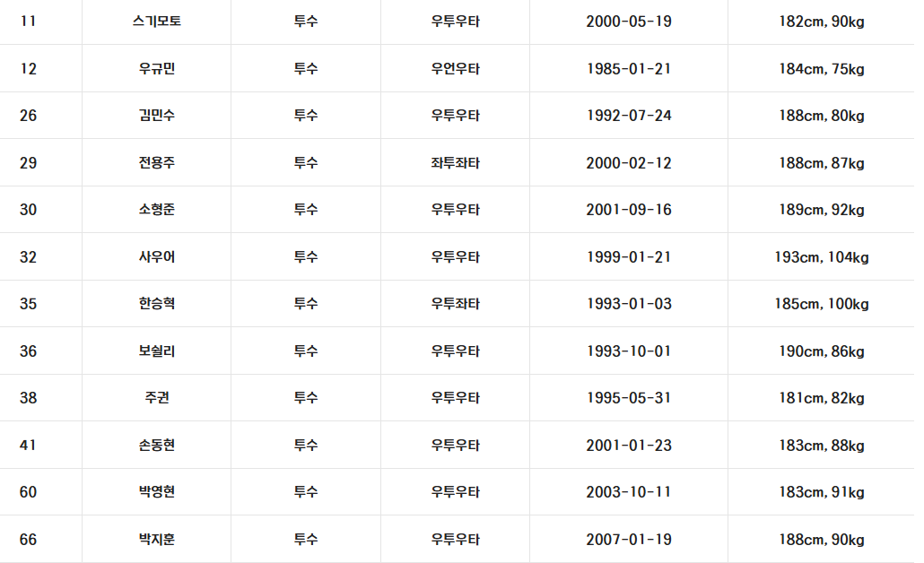Open the profile for 주권
Image resolution: width=924 pixels, height=563 pixels.
[x=156, y=398]
